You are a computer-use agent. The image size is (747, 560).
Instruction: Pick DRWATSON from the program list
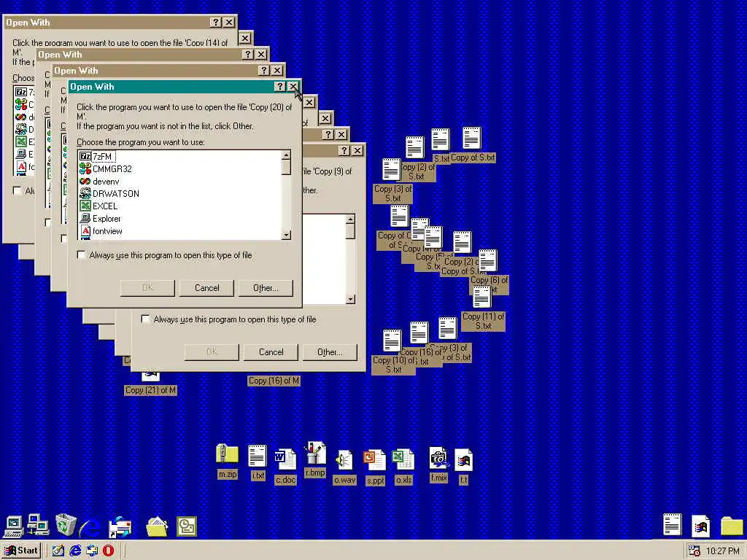tap(109, 193)
